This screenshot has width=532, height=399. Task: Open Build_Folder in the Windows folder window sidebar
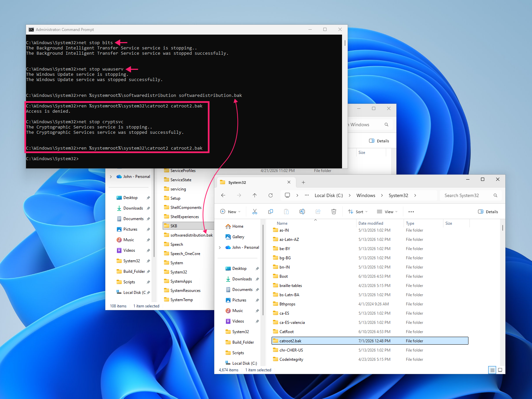click(131, 271)
